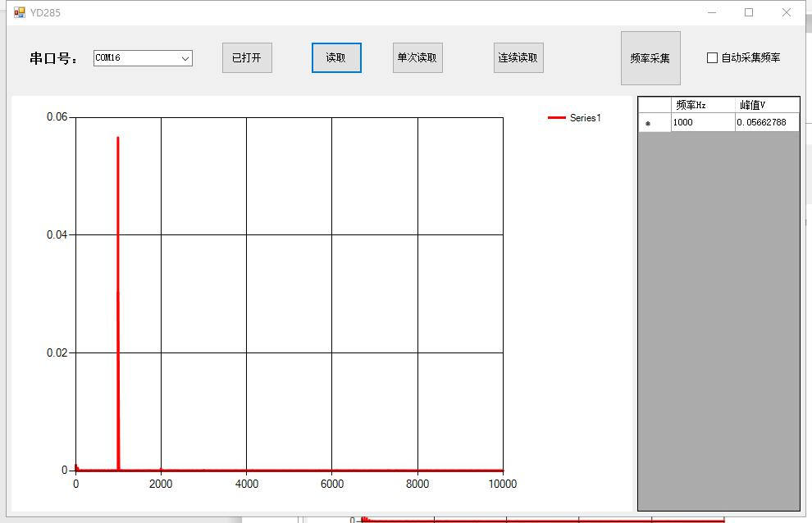
Task: Start continuous reading with 连续读取
Action: (518, 58)
